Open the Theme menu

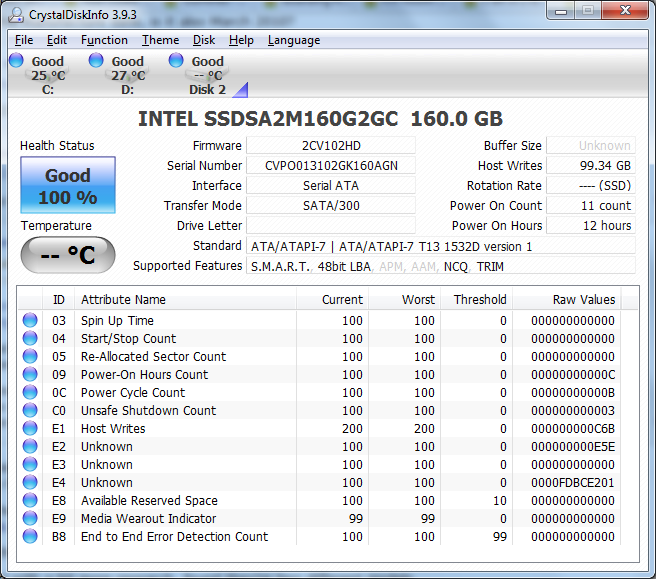click(160, 40)
